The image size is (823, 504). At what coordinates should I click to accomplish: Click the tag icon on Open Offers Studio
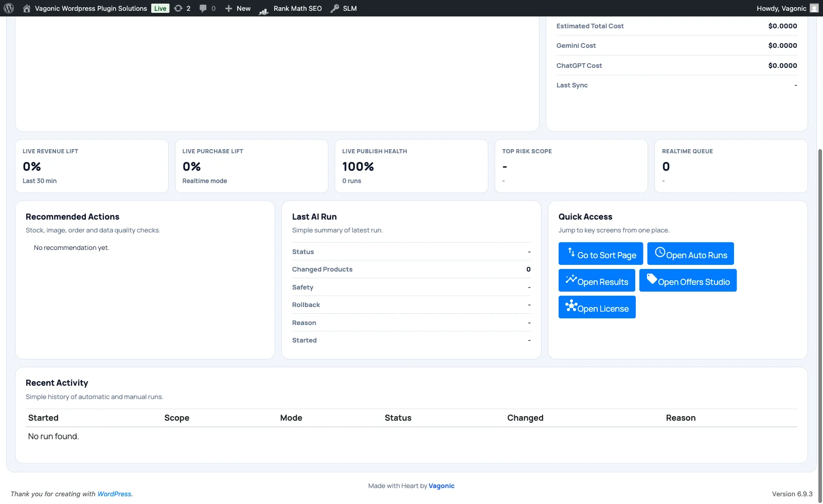pyautogui.click(x=652, y=279)
